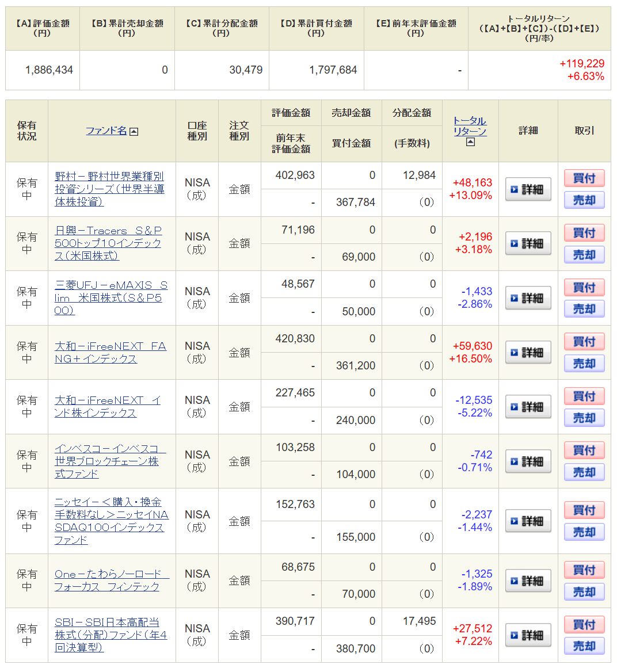
Task: Show 詳細 for NASDAQ100インデックスファンド row
Action: click(x=528, y=521)
